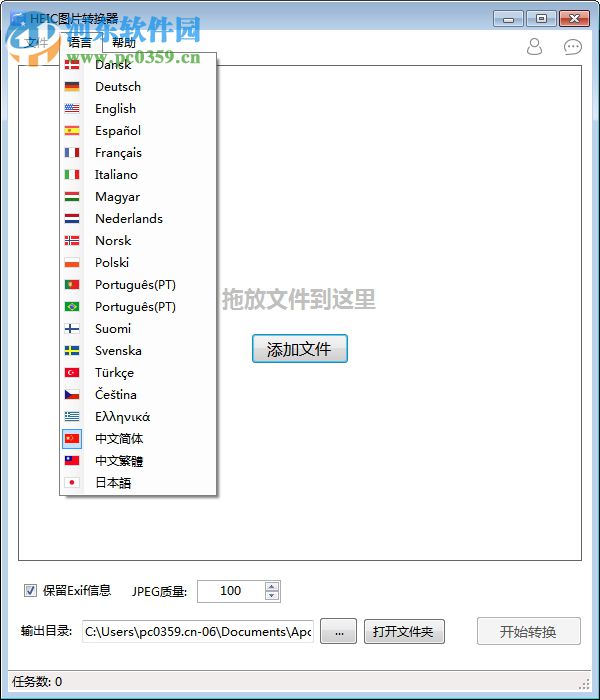This screenshot has height=700, width=600.
Task: Click the 任务数: 0 status text
Action: 37,682
